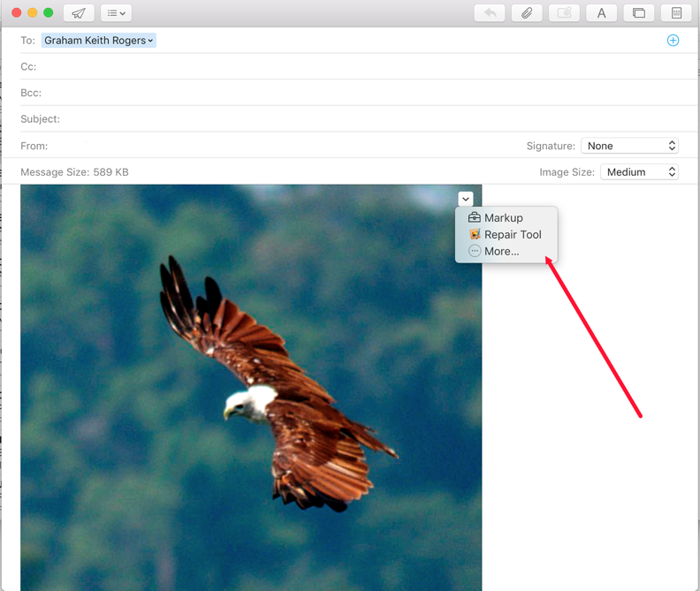
Task: Choose More... from the image menu
Action: coord(506,251)
